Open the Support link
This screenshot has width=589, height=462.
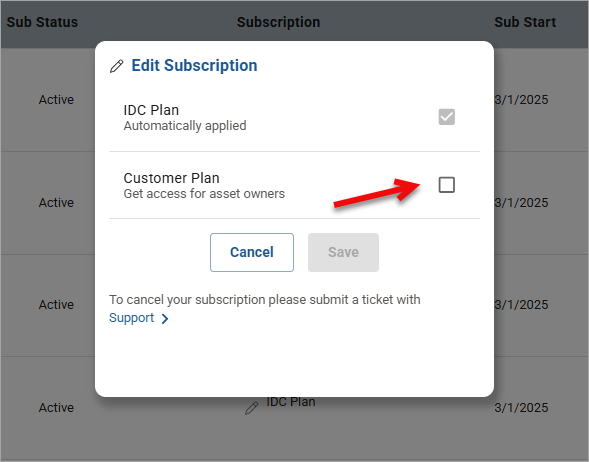coord(131,318)
